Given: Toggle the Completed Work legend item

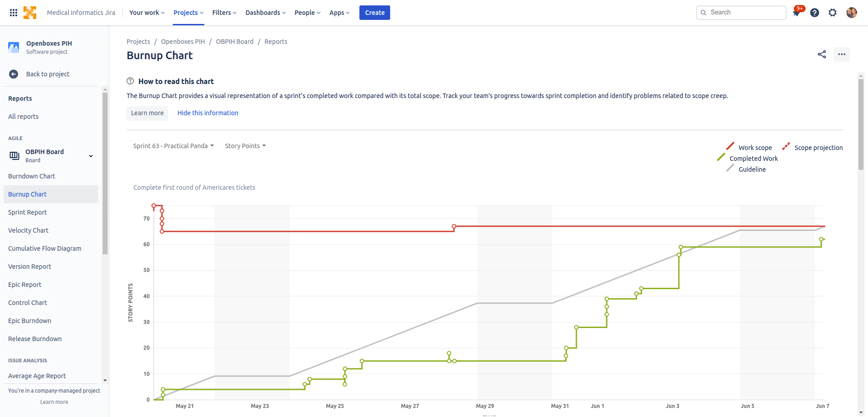Looking at the screenshot, I should click(748, 158).
